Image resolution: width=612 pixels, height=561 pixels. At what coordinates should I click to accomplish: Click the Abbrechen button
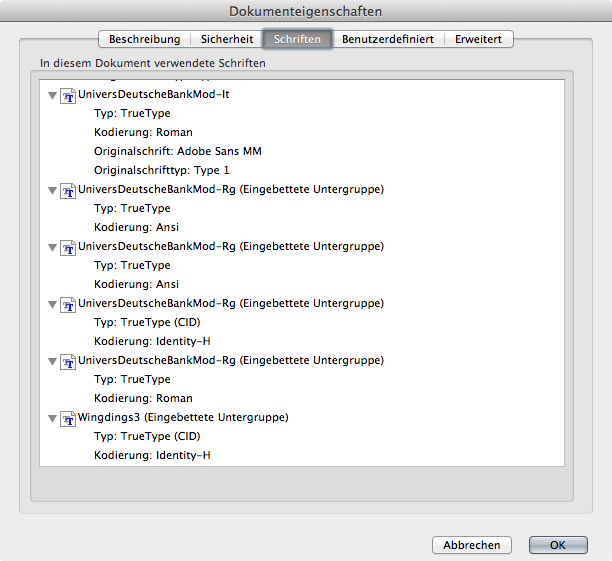point(471,545)
